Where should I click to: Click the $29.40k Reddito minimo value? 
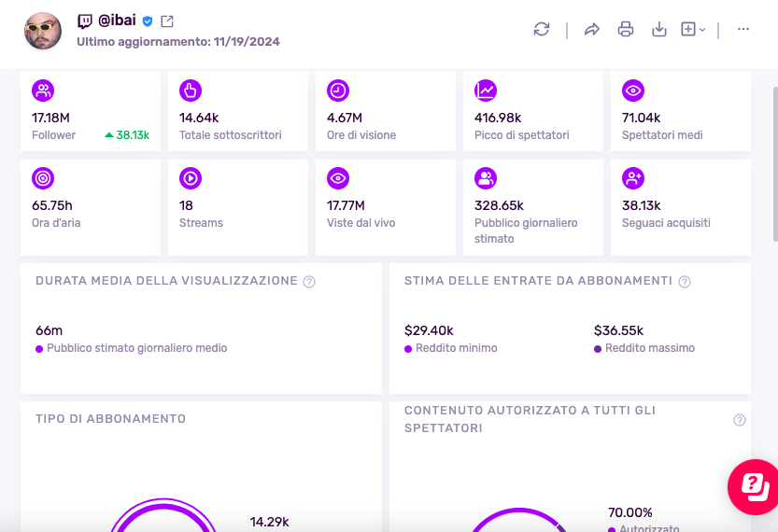tap(429, 330)
